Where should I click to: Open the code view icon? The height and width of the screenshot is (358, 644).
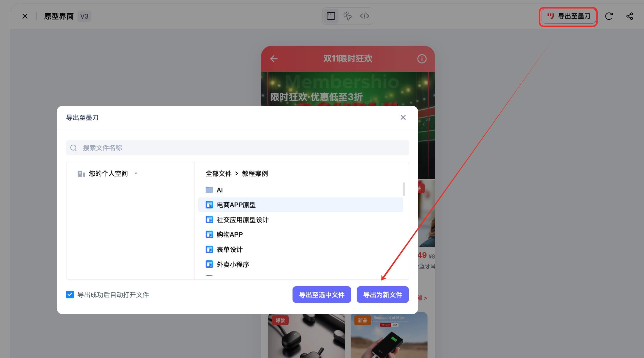(364, 16)
